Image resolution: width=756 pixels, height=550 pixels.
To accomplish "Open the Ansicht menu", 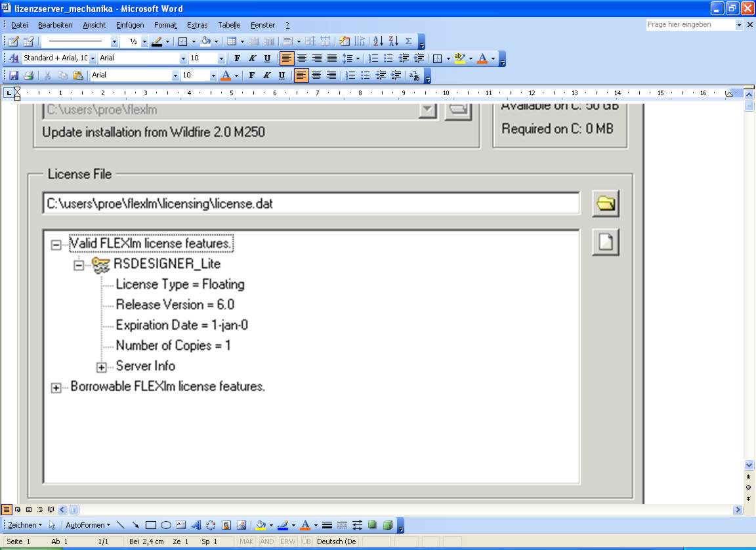I will click(94, 25).
